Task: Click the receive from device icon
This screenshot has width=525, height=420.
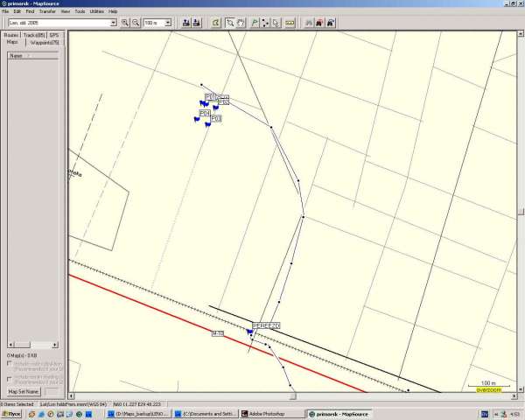Action: 199,22
